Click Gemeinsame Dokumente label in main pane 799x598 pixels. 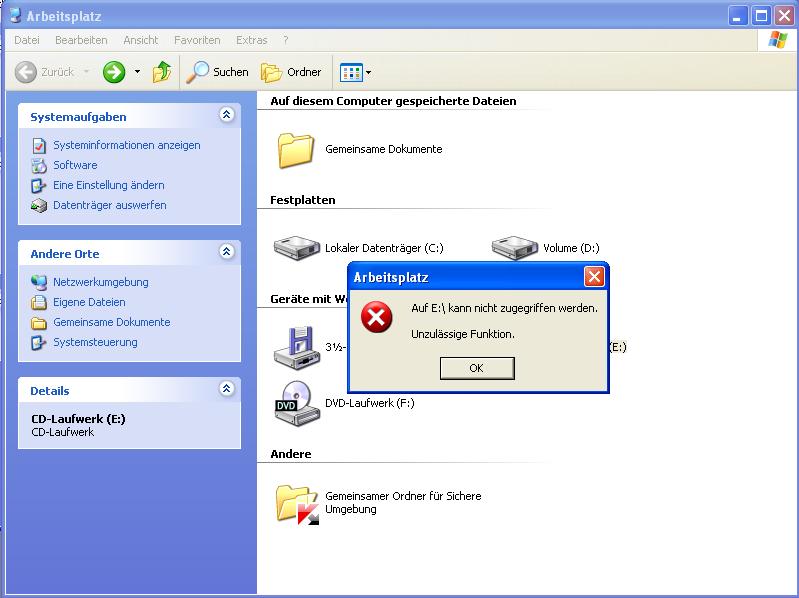pyautogui.click(x=384, y=149)
